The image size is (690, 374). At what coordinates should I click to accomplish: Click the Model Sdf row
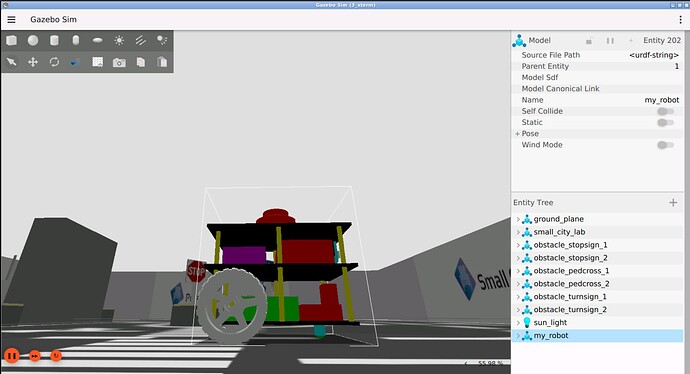pos(597,77)
